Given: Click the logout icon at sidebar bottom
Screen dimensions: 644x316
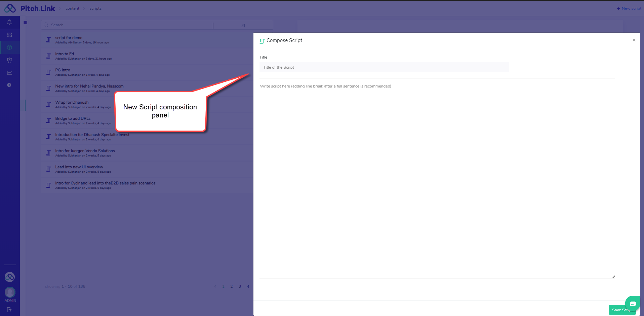Looking at the screenshot, I should coord(9,310).
